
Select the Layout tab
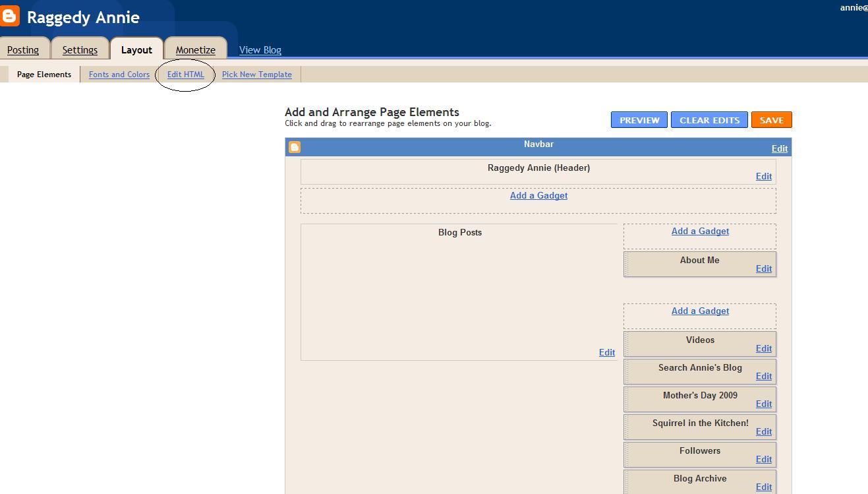click(136, 50)
